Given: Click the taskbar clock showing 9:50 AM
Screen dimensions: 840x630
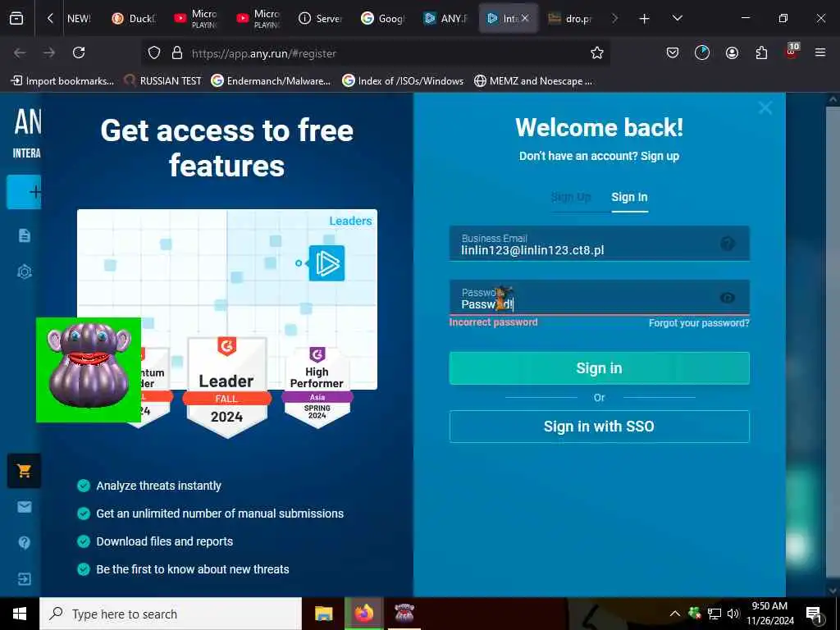Looking at the screenshot, I should (769, 614).
